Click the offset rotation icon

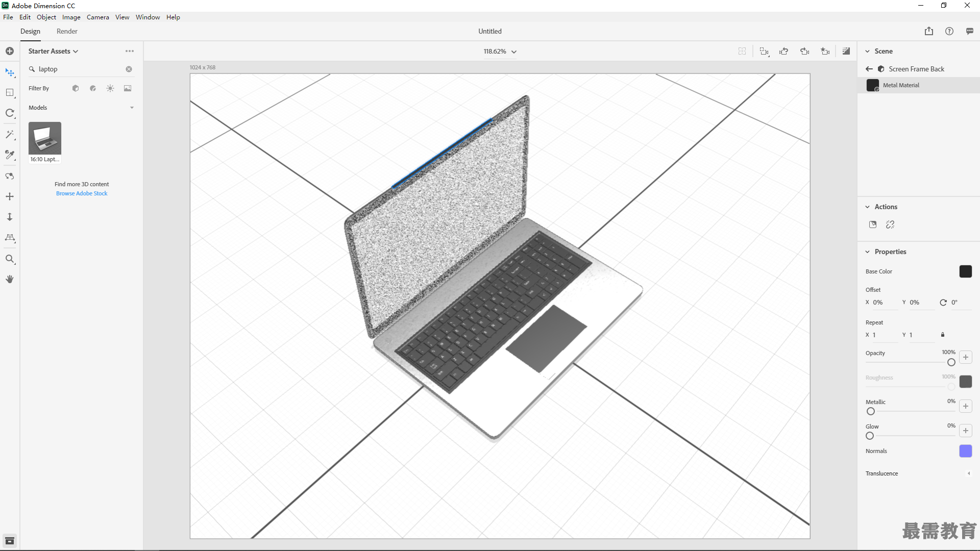(x=943, y=303)
